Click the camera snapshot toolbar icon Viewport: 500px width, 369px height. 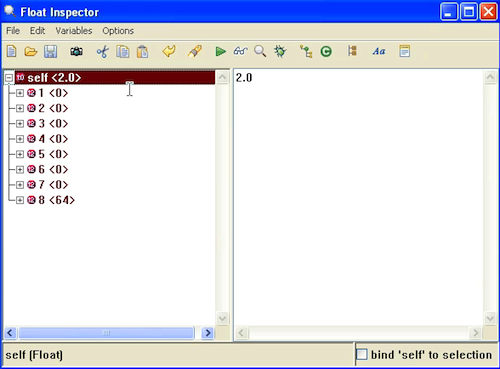tap(76, 52)
